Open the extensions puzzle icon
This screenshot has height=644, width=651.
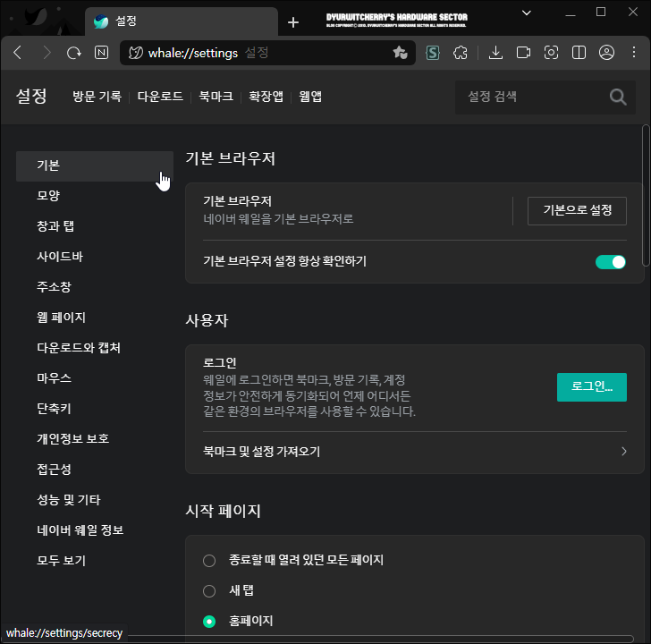(x=461, y=53)
